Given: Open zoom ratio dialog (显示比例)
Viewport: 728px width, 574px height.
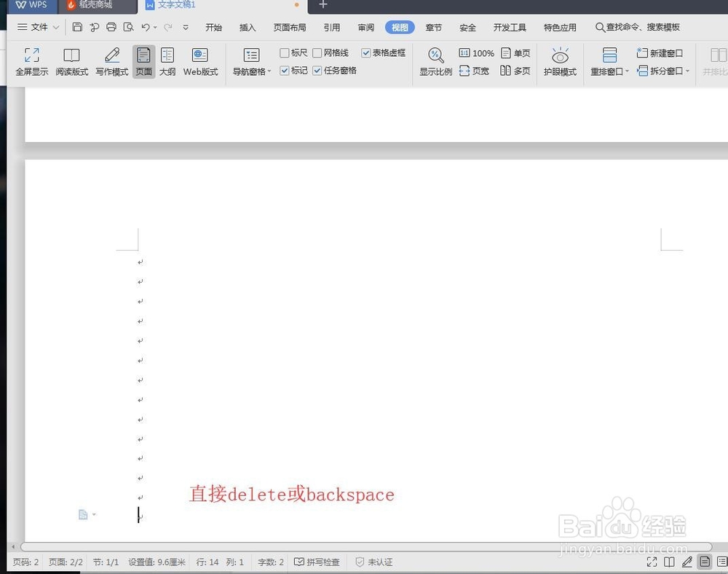Looking at the screenshot, I should 435,61.
